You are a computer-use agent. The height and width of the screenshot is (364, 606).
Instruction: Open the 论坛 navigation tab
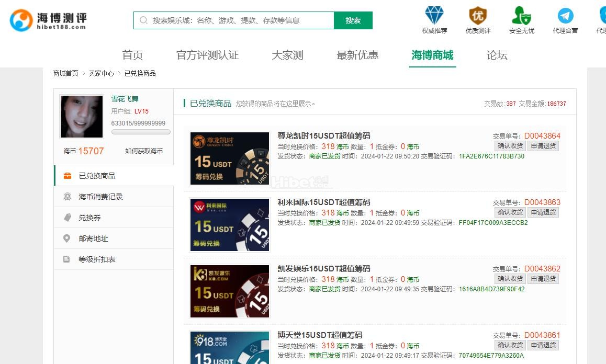coord(497,55)
